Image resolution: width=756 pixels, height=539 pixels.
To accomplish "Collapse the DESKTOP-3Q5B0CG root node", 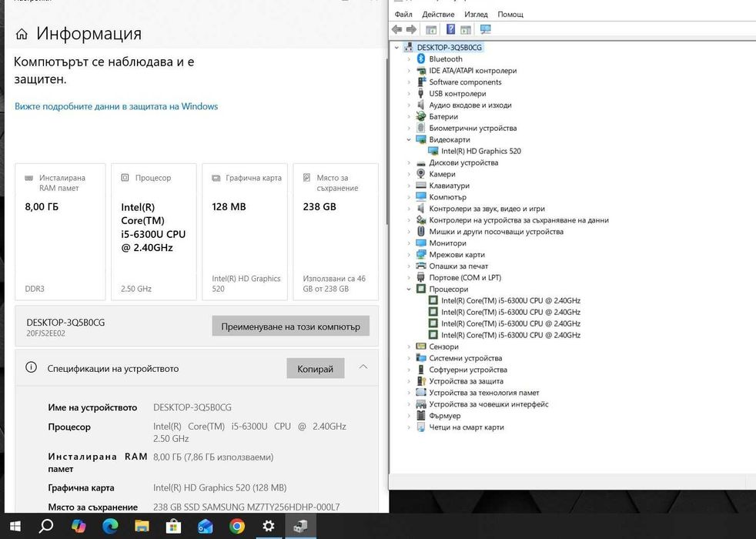I will click(396, 47).
